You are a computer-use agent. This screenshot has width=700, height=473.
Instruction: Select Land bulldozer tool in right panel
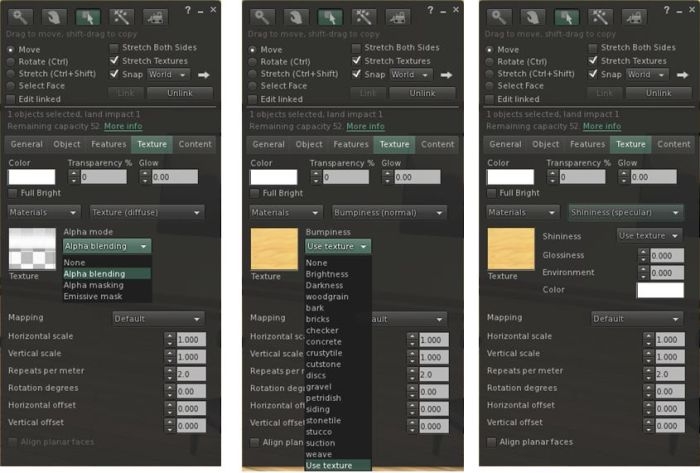(x=634, y=17)
